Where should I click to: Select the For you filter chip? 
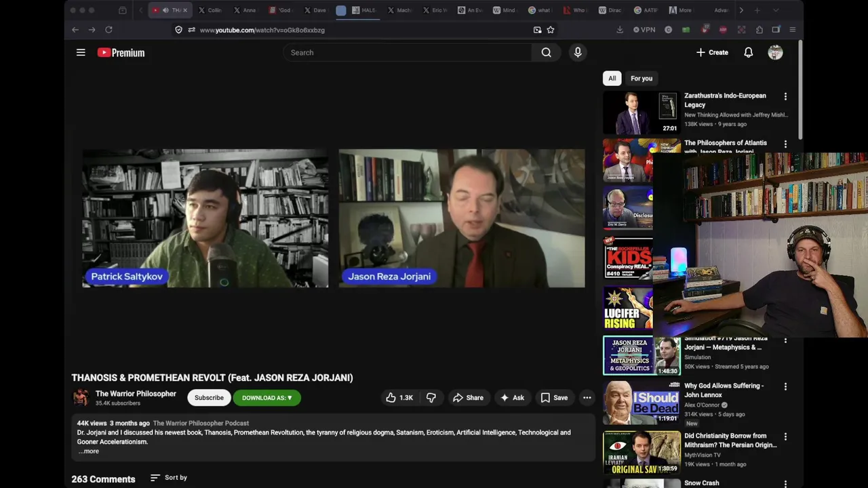coord(642,78)
